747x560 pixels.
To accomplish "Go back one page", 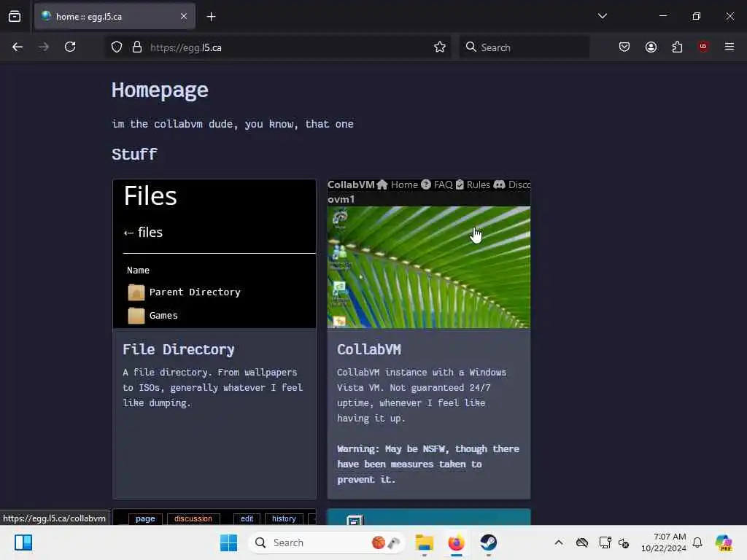I will 18,47.
